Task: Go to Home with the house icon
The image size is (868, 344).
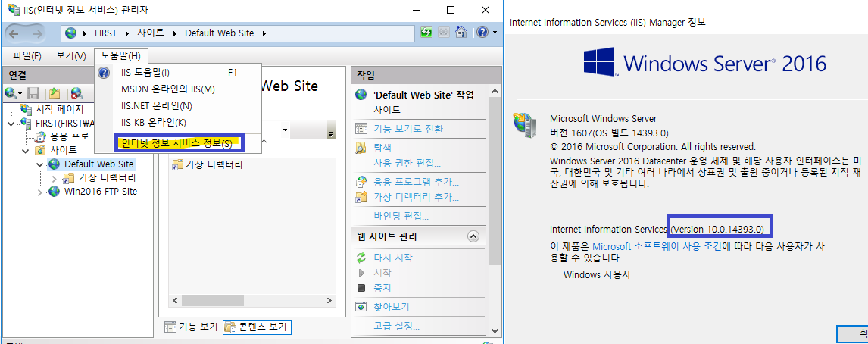Action: click(x=461, y=32)
